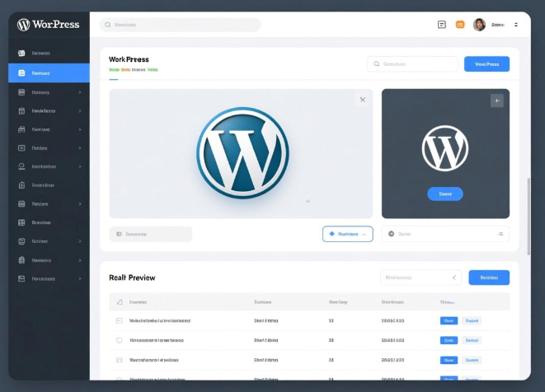Click the blue button in the second table row
Screen dimensions: 545x392
449,340
